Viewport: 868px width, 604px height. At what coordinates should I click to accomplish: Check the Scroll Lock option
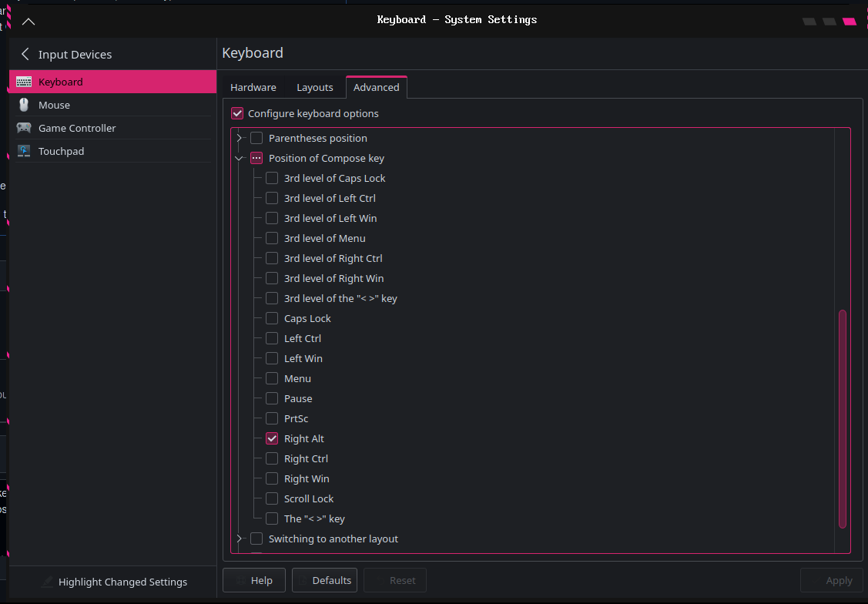click(x=272, y=498)
